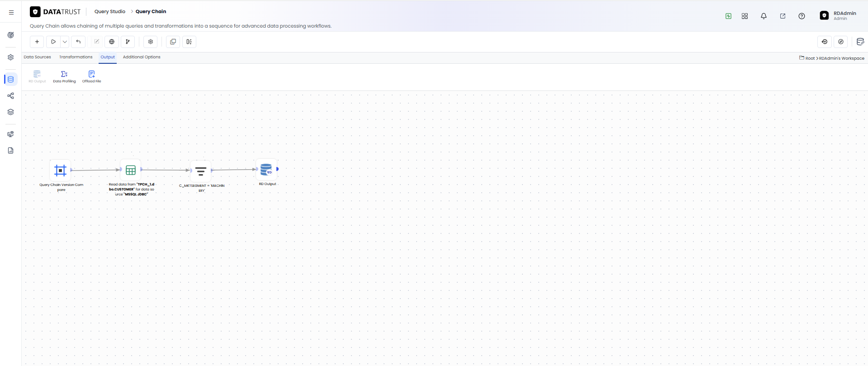Image resolution: width=868 pixels, height=366 pixels.
Task: Open the version branch icon
Action: pos(128,42)
